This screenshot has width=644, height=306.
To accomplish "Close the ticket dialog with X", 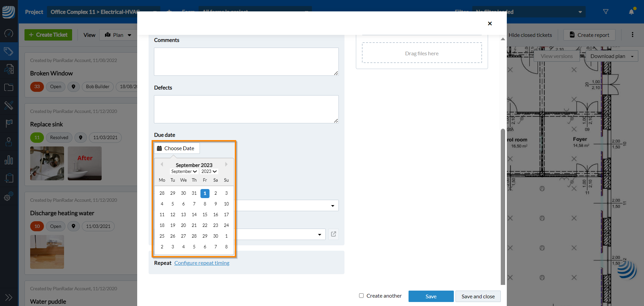I will (490, 23).
